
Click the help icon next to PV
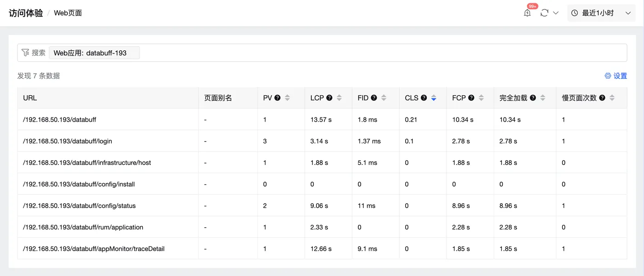(277, 98)
